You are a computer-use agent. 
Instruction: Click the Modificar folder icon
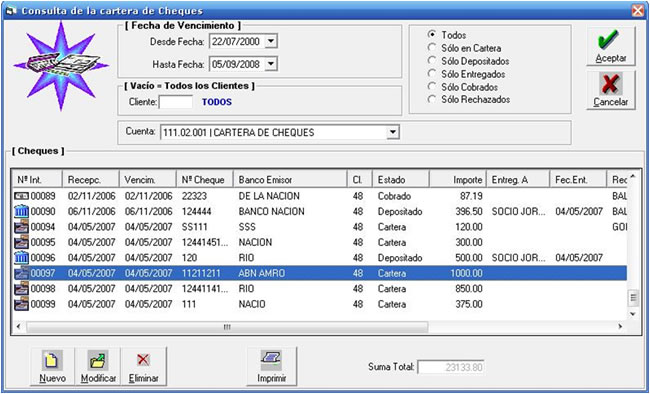[x=98, y=360]
